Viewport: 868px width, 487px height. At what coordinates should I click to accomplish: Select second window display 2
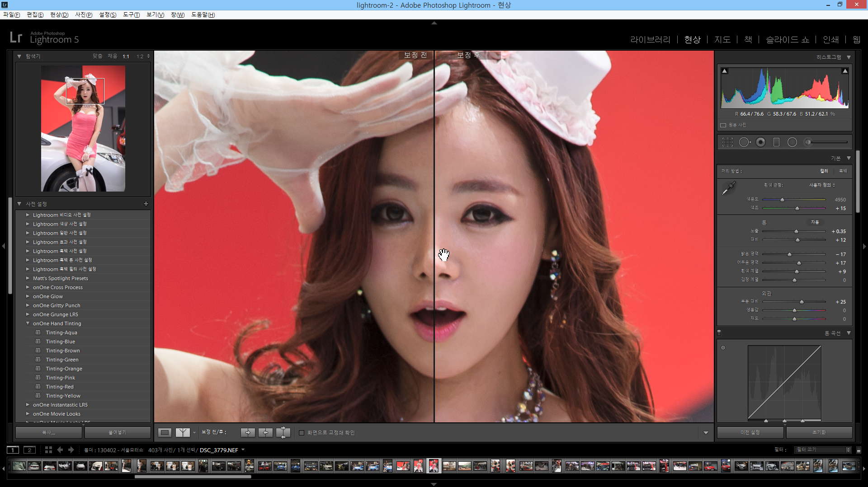click(29, 450)
